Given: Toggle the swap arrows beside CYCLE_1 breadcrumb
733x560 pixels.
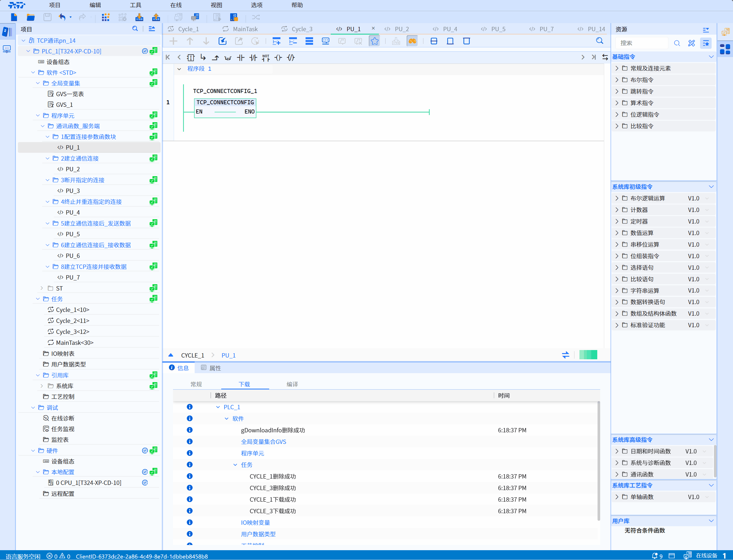Looking at the screenshot, I should tap(565, 355).
